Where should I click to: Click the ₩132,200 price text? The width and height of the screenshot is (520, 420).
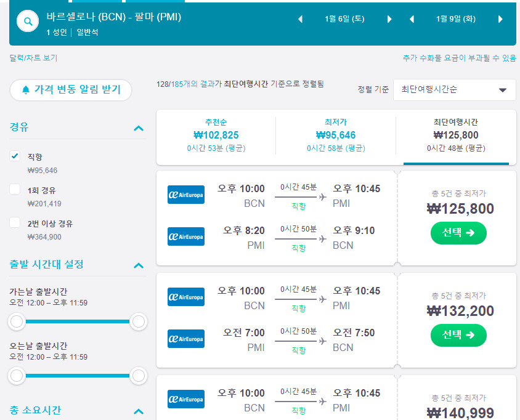click(460, 311)
